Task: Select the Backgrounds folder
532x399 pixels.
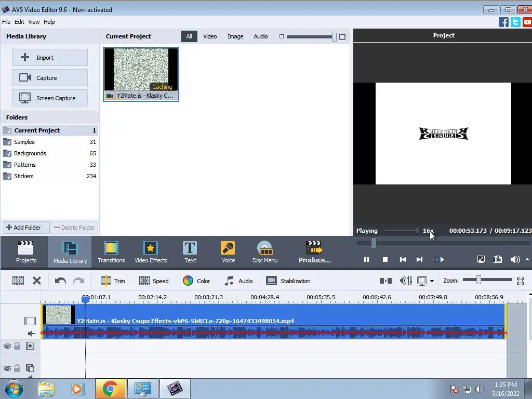Action: point(50,153)
